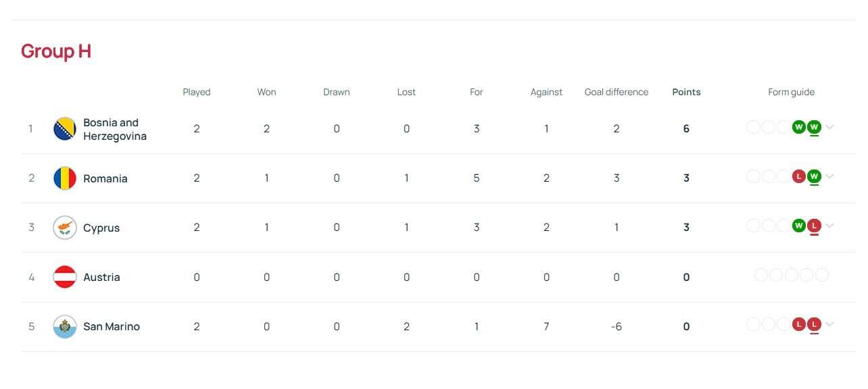Viewport: 868px width, 389px height.
Task: Click the Bosnia and Herzegovina flag icon
Action: [65, 129]
